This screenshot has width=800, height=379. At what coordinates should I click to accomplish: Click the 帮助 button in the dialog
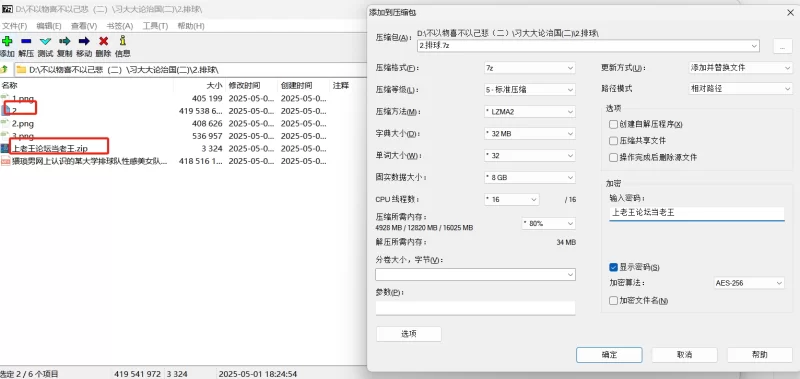(x=759, y=355)
